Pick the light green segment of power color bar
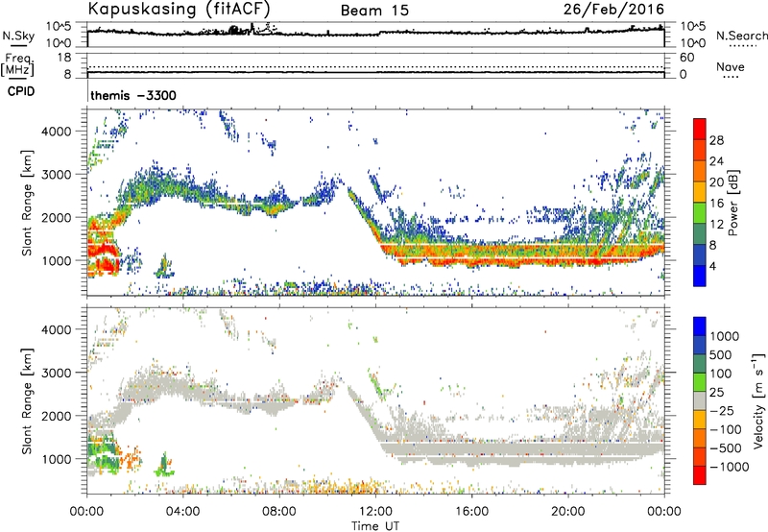Viewport: 768px width, 532px height. 700,212
